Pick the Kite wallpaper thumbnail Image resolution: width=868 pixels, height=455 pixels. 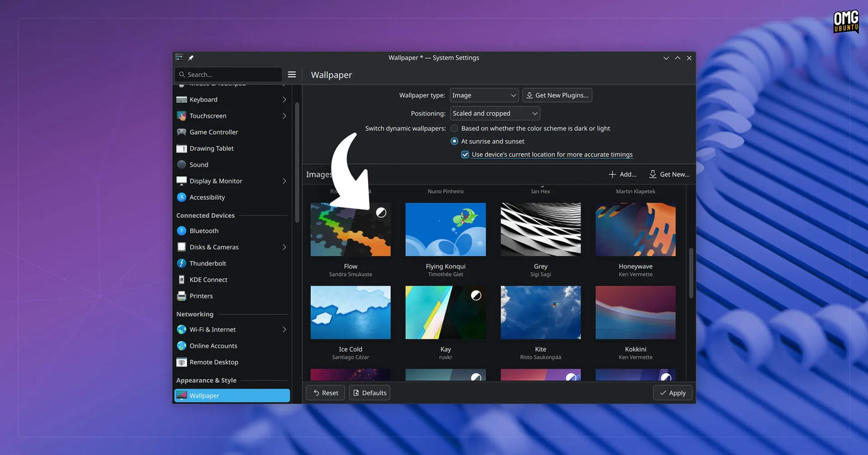(x=540, y=312)
